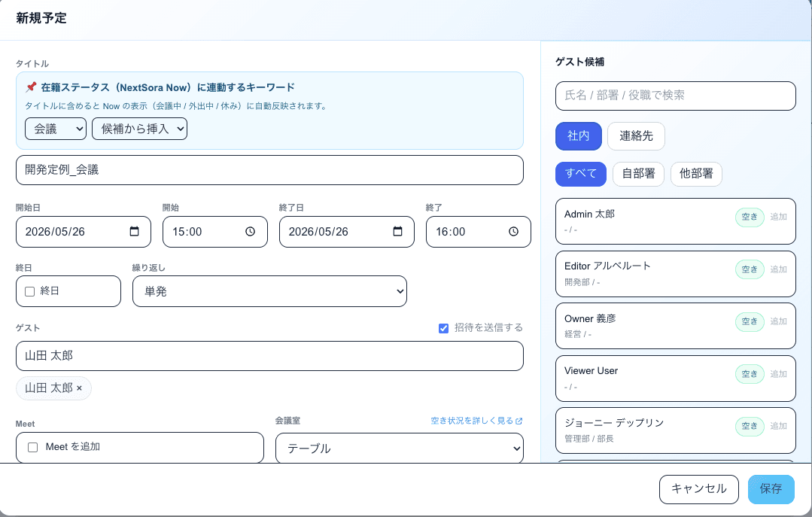Click the external link icon beside 空き状況を詳しく見る
This screenshot has width=812, height=517.
519,421
